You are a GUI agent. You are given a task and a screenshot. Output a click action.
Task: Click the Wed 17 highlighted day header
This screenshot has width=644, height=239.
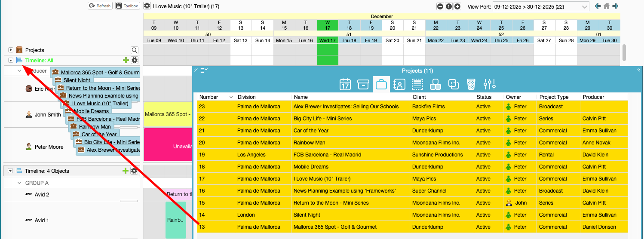(328, 40)
